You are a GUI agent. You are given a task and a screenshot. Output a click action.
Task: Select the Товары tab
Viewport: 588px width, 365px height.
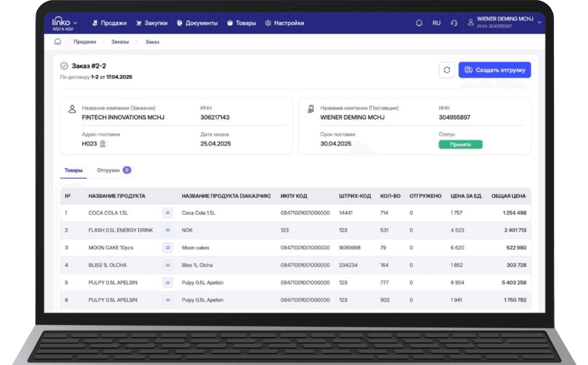[73, 170]
